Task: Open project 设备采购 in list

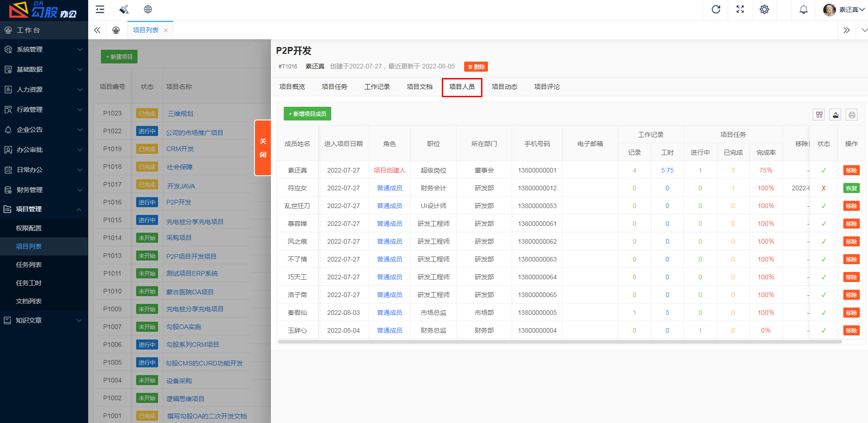Action: pos(179,381)
